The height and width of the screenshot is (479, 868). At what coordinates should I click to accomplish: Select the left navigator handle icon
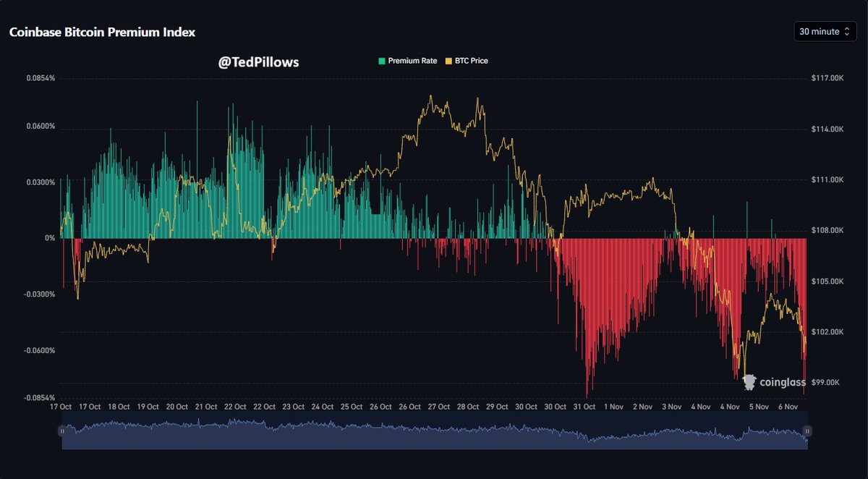[63, 432]
